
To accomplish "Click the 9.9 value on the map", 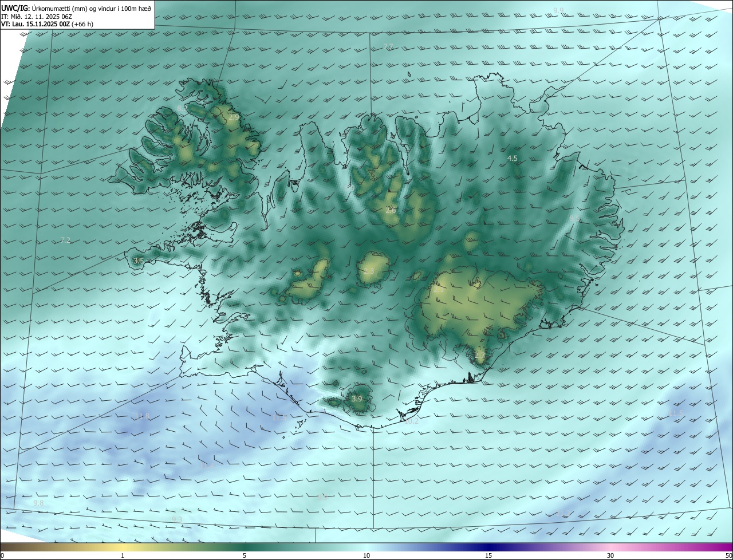I will (558, 10).
